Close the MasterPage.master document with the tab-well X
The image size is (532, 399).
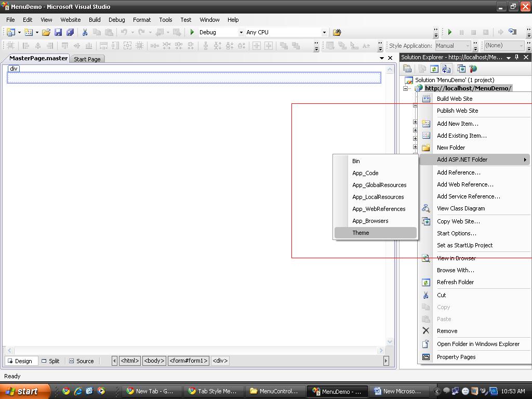click(x=390, y=58)
